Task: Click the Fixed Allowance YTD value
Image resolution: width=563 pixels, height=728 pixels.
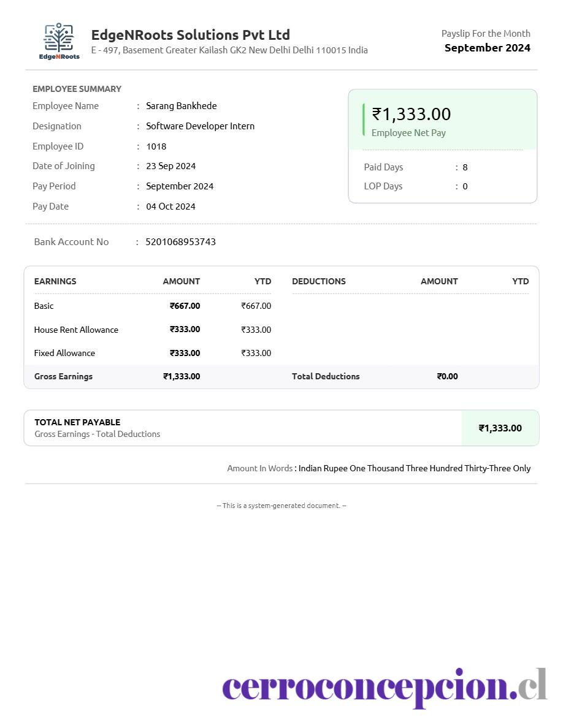Action: (x=256, y=354)
